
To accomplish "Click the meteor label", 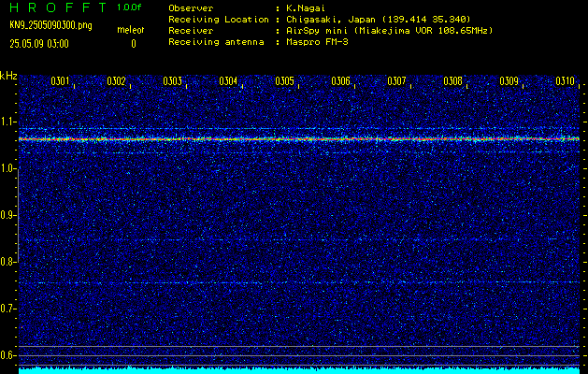I will (x=131, y=30).
